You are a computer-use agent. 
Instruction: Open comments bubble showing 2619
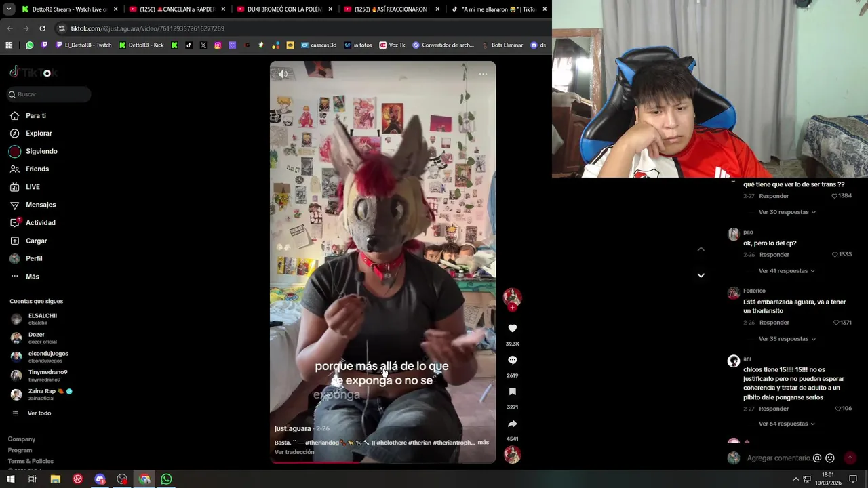513,360
